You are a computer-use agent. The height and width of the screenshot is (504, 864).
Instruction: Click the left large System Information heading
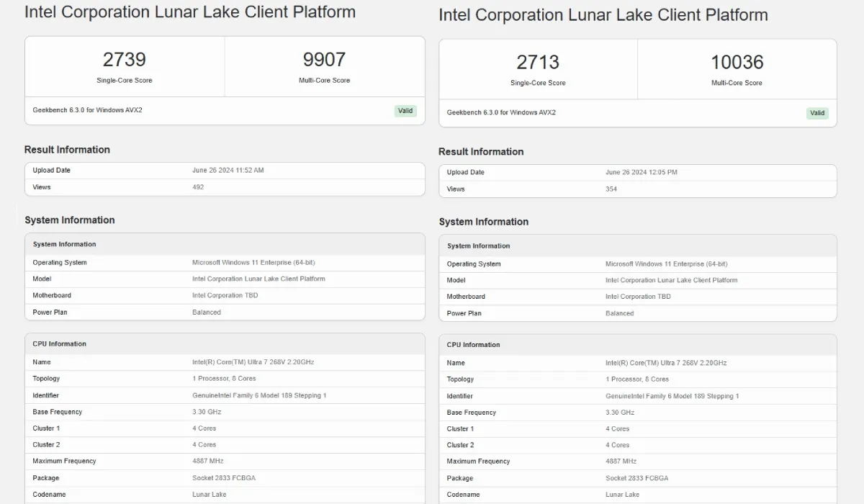(x=70, y=220)
